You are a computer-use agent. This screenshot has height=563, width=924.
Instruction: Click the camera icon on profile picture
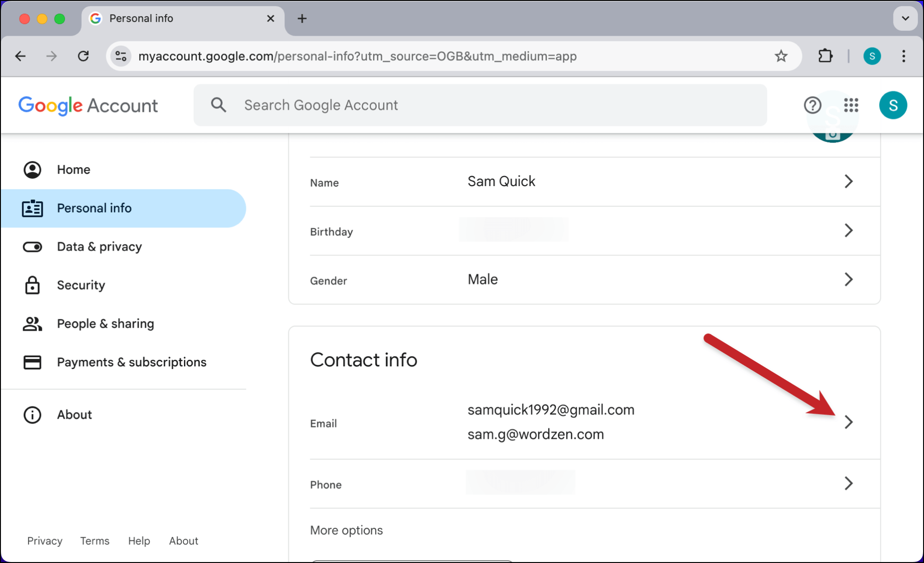[833, 135]
